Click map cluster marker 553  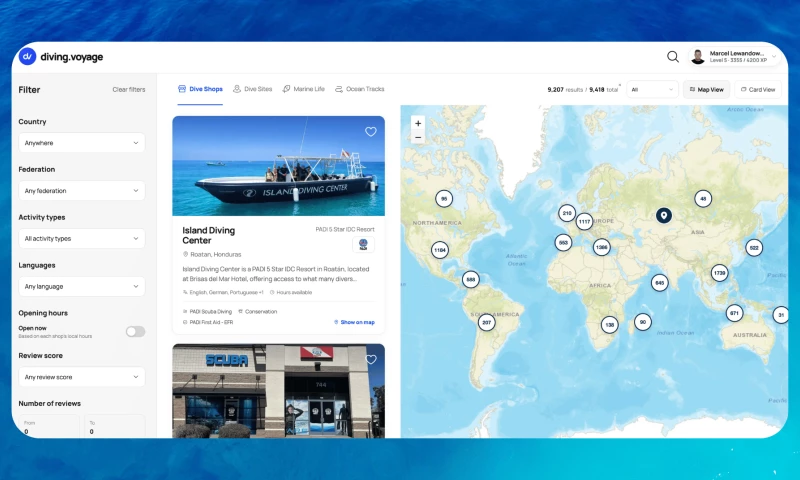[x=563, y=242]
